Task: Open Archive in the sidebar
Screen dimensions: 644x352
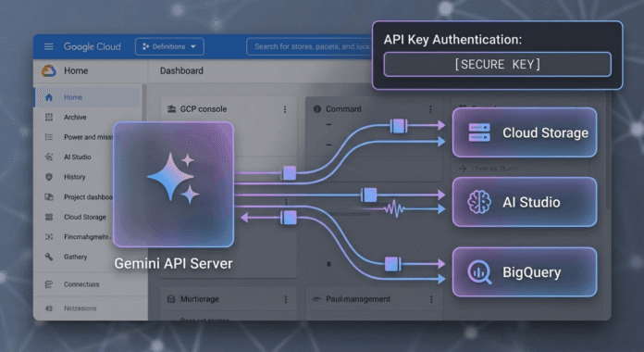Action: tap(75, 118)
